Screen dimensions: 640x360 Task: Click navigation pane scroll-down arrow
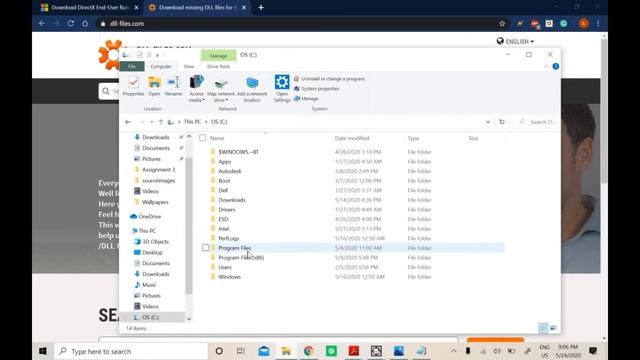coord(189,319)
